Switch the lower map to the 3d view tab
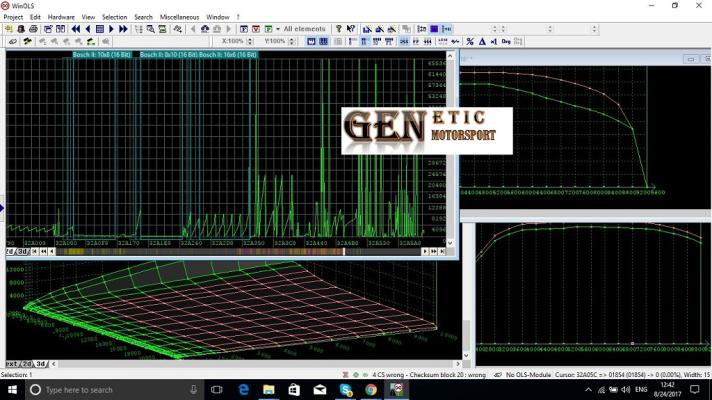712x400 pixels. (42, 363)
